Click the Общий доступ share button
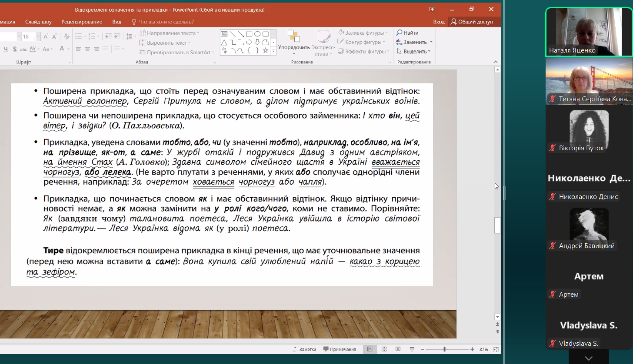633x364 pixels. point(472,22)
